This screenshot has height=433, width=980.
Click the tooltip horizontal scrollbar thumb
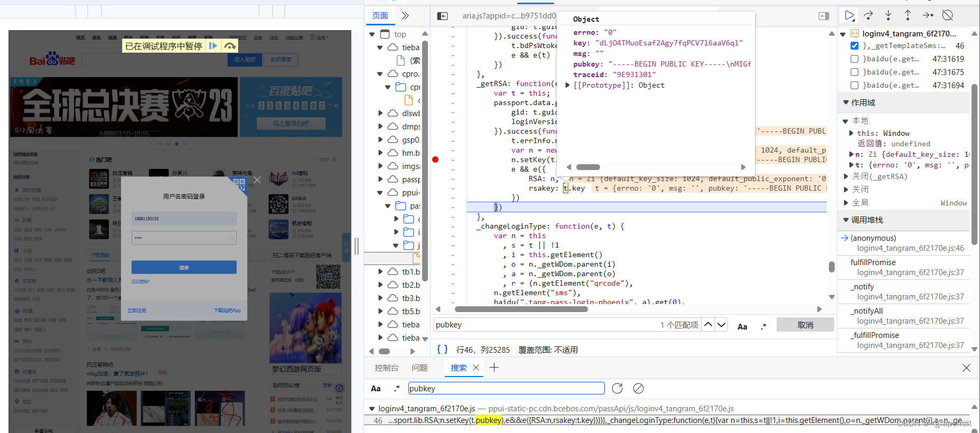click(x=588, y=167)
